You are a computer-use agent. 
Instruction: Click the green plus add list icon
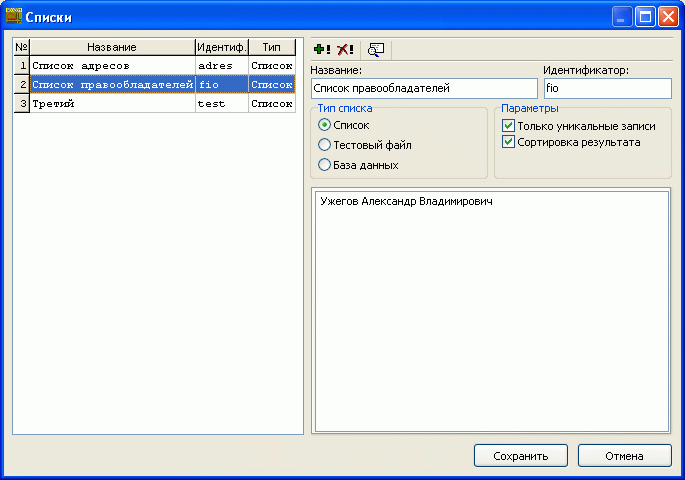click(x=321, y=49)
